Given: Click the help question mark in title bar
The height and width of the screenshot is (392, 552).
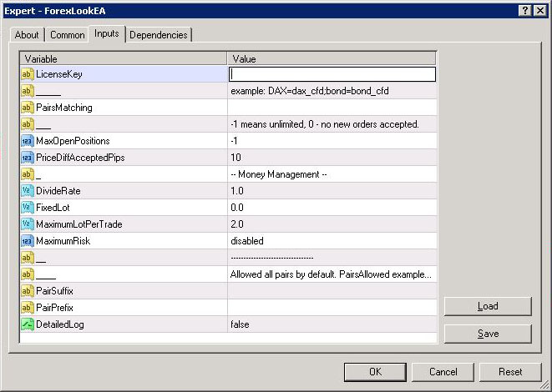Looking at the screenshot, I should pyautogui.click(x=525, y=11).
